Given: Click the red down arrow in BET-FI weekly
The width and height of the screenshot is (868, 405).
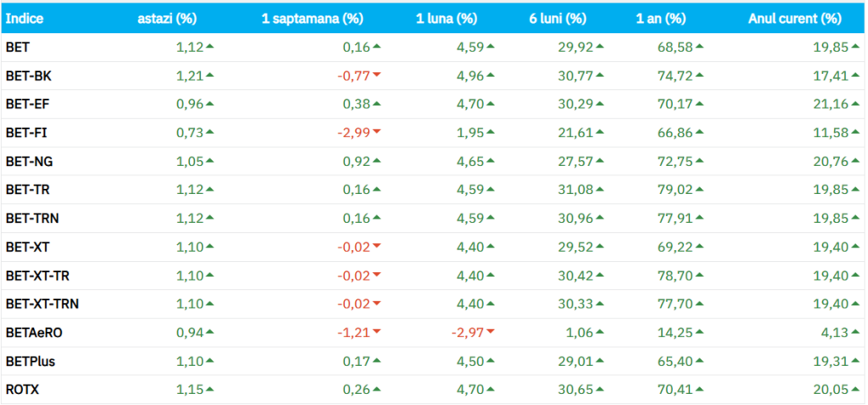Looking at the screenshot, I should pos(377,132).
